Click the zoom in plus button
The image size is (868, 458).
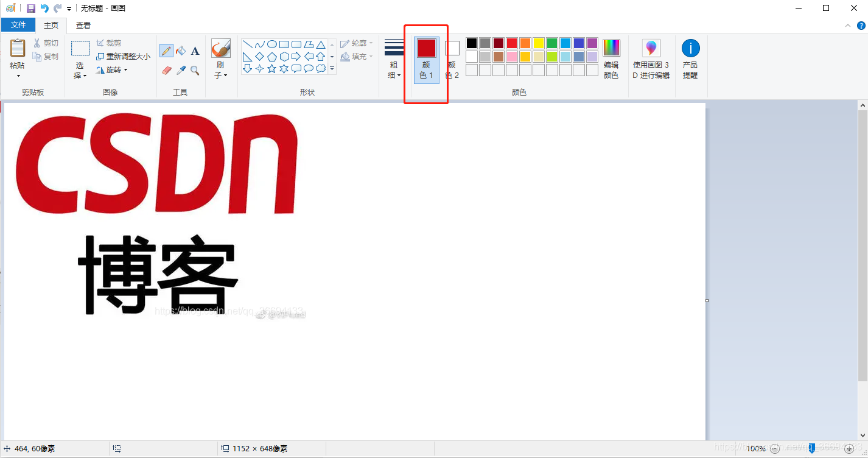[849, 449]
